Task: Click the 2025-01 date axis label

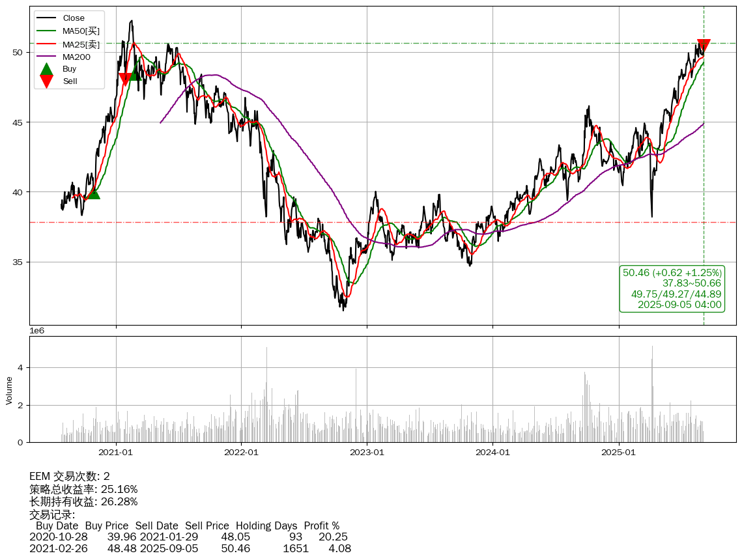Action: [x=618, y=452]
